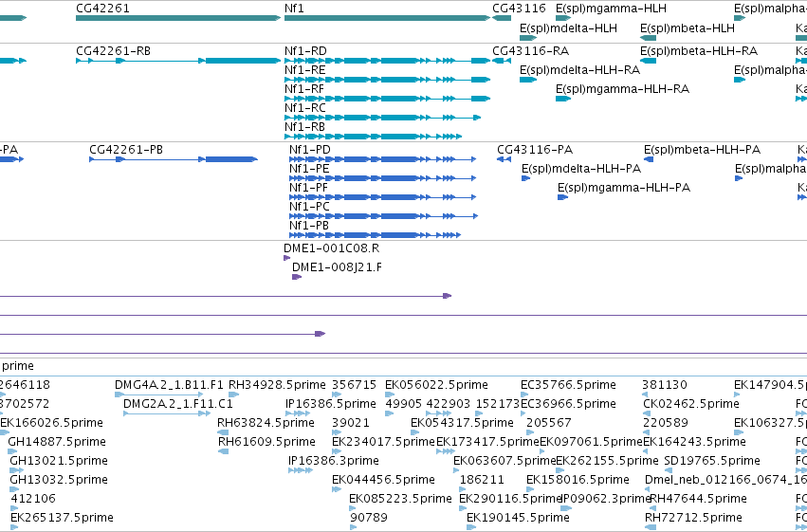Screen dimensions: 807x532
Task: Select E(spl)mdelta-HLH gene
Action: [x=528, y=38]
